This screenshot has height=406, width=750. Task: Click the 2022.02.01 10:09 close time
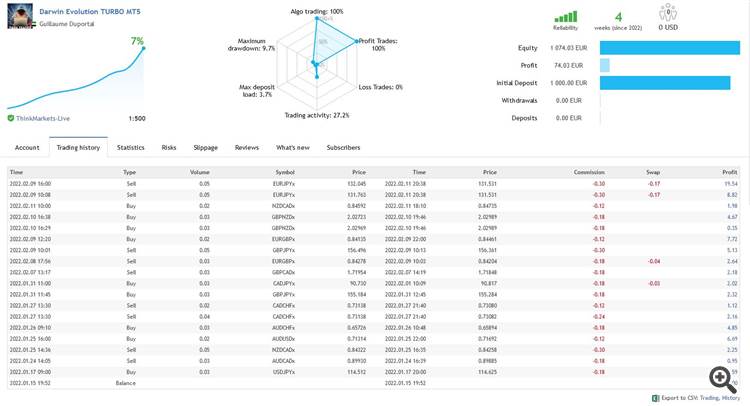[x=405, y=283]
